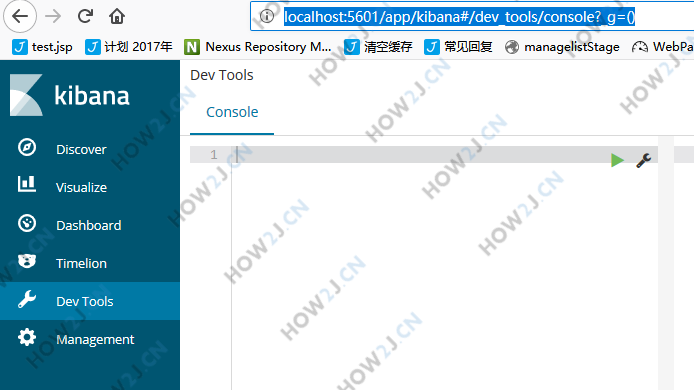694x390 pixels.
Task: Click the WebPa gauge favicon
Action: point(640,46)
